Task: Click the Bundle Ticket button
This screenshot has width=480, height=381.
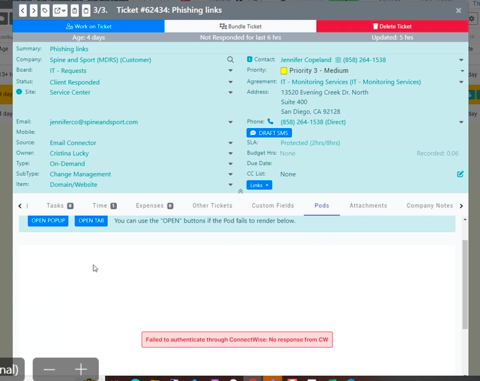Action: (x=240, y=26)
